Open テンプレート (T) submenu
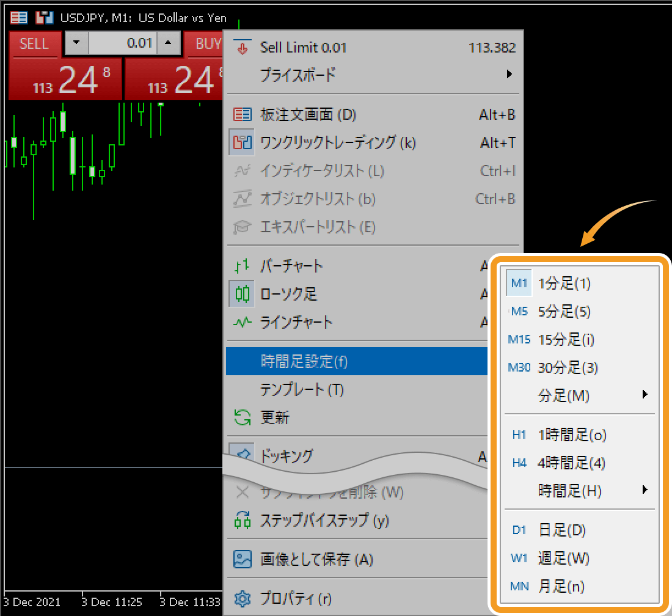 (x=357, y=390)
